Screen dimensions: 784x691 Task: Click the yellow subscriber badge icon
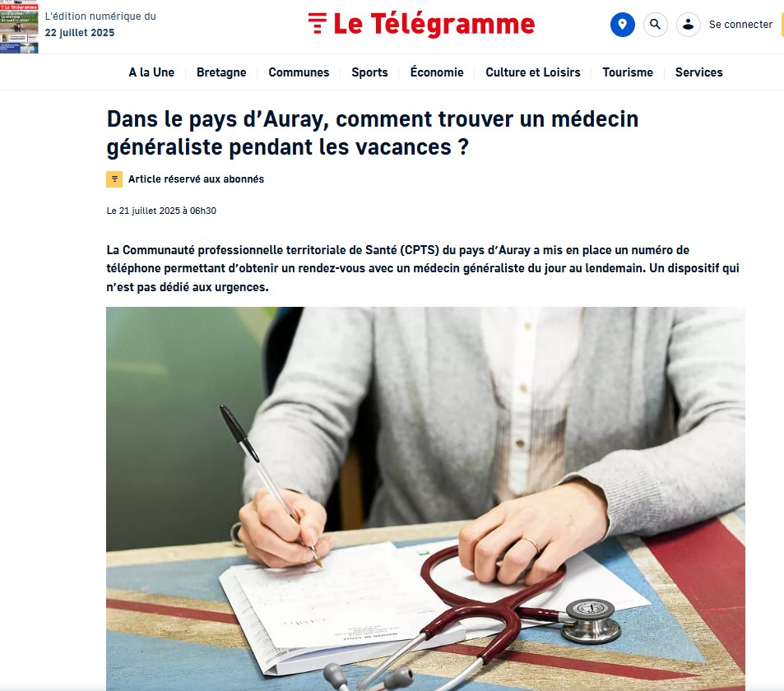tap(114, 179)
